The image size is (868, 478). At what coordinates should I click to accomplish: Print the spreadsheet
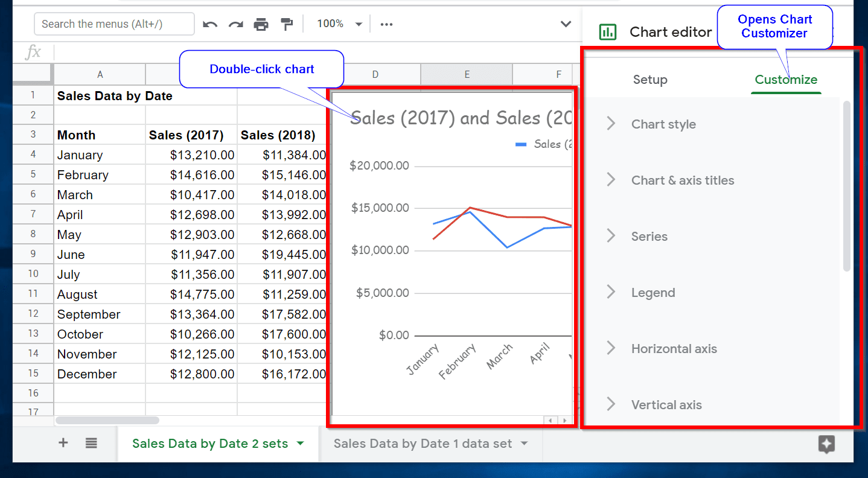(261, 24)
